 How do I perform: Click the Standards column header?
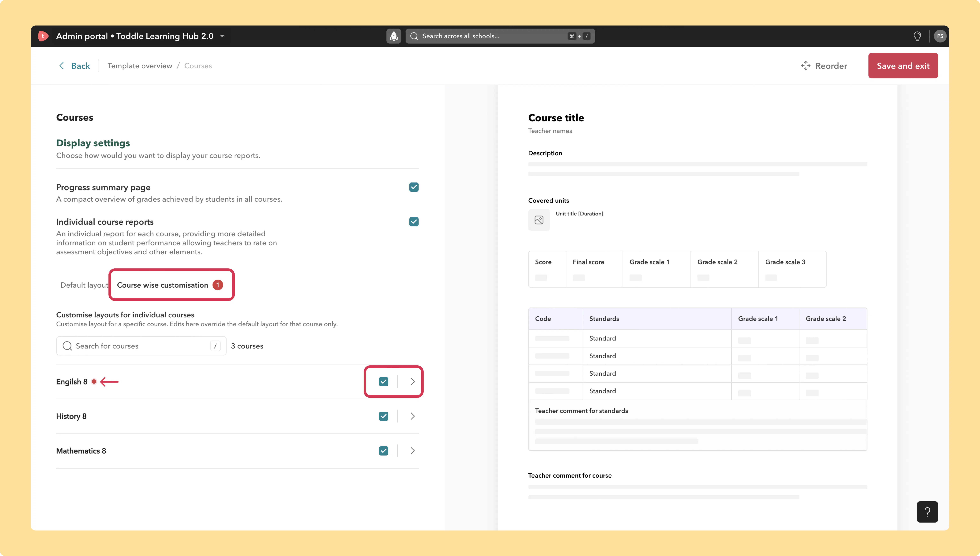604,318
